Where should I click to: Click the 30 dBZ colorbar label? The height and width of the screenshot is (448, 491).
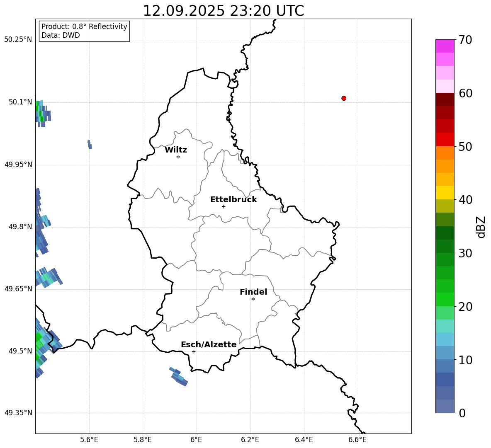coord(465,253)
